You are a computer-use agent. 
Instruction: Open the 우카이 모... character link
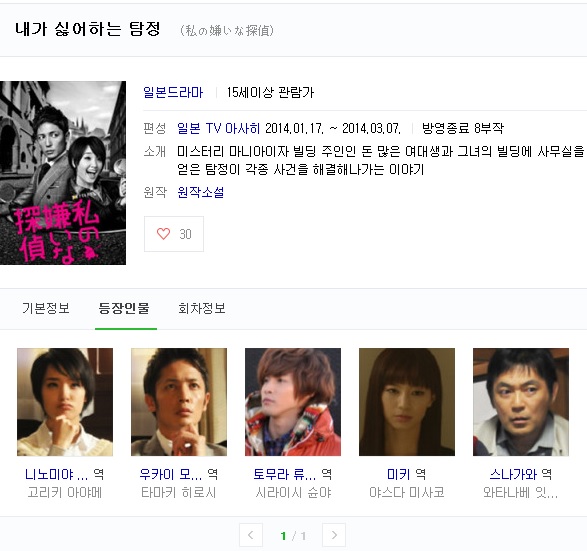(x=171, y=475)
